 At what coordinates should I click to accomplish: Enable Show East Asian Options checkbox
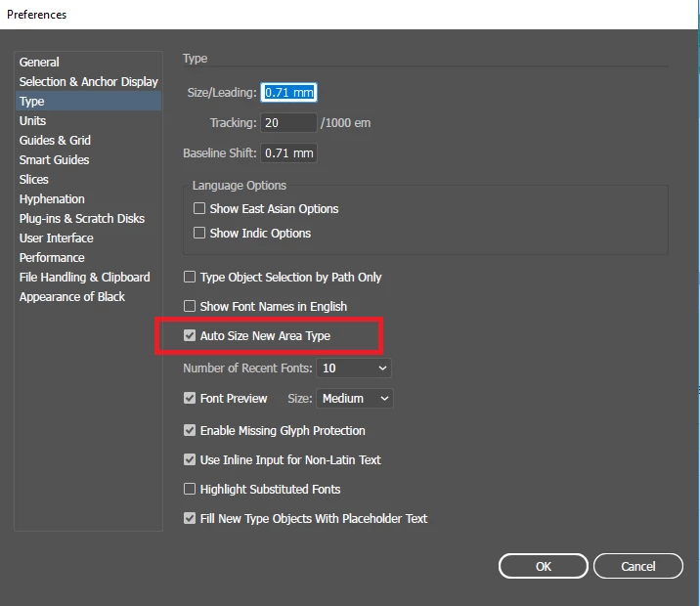click(x=199, y=208)
